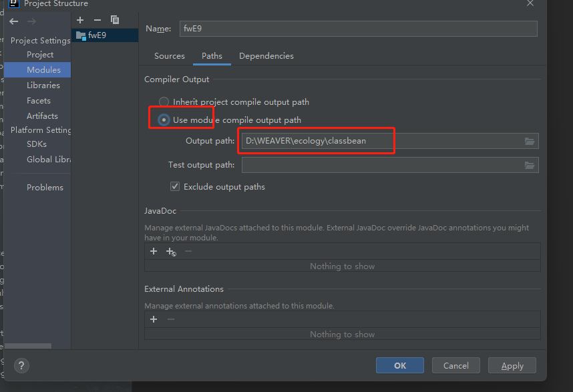Select Inherit project compile output path
Screen dimensions: 573x392
click(x=164, y=102)
